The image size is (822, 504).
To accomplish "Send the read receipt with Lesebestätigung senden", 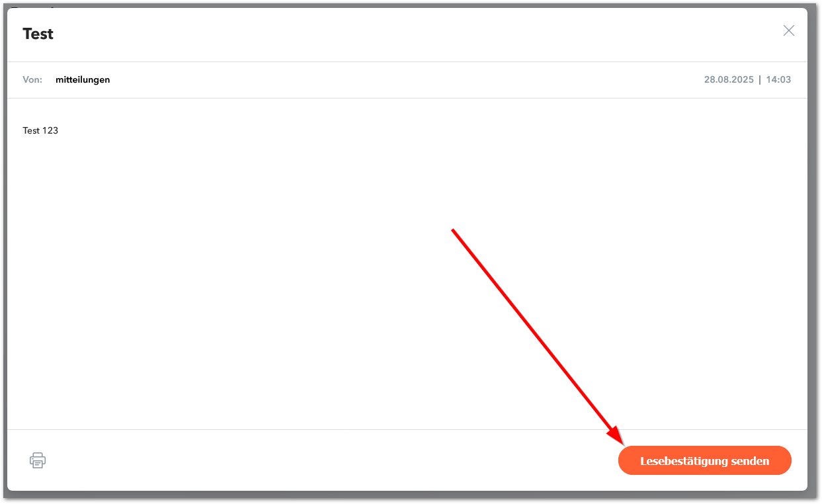I will point(704,460).
